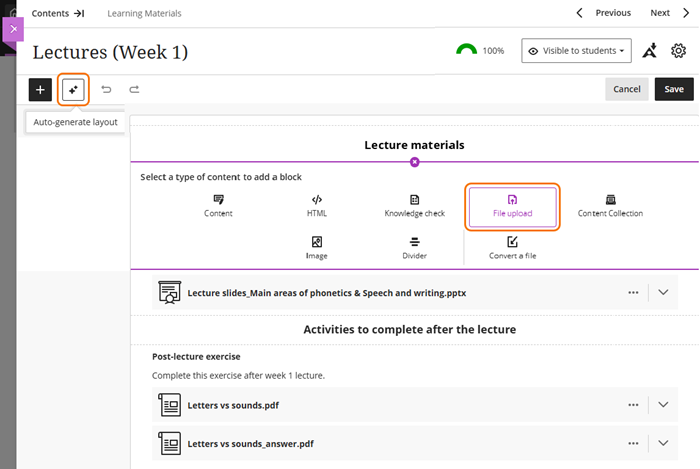
Task: Click the Auto-generate layout sparkle icon
Action: (x=73, y=90)
